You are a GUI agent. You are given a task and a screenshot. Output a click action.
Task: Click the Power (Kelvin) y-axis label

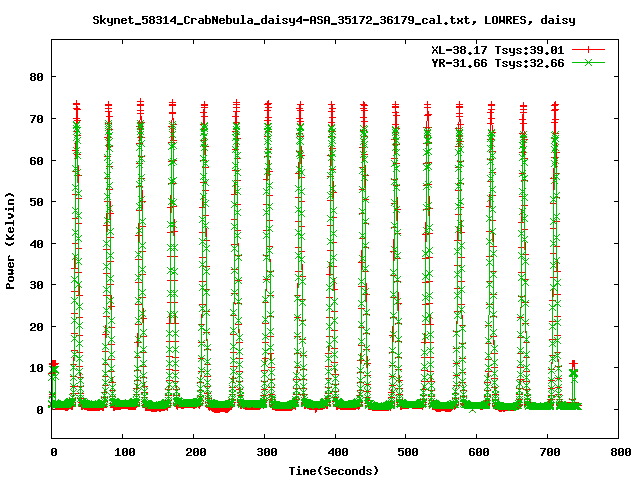(10, 241)
